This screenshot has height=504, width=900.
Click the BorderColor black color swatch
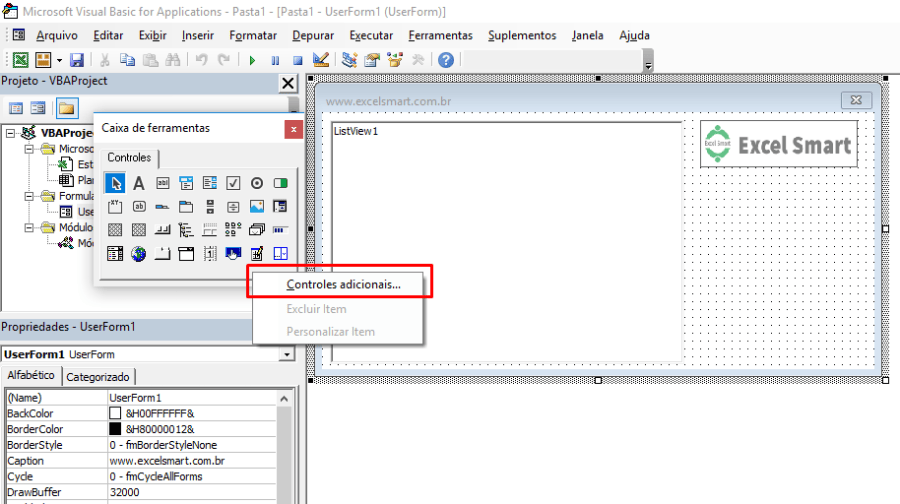tap(115, 429)
